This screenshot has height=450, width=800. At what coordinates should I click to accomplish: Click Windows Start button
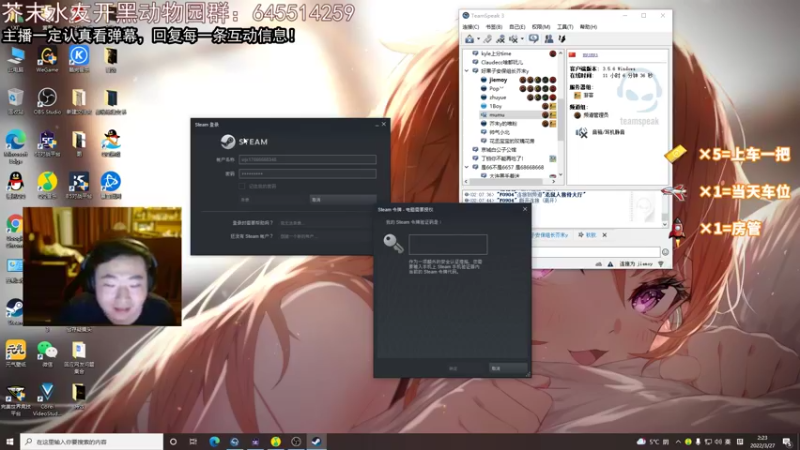[10, 441]
